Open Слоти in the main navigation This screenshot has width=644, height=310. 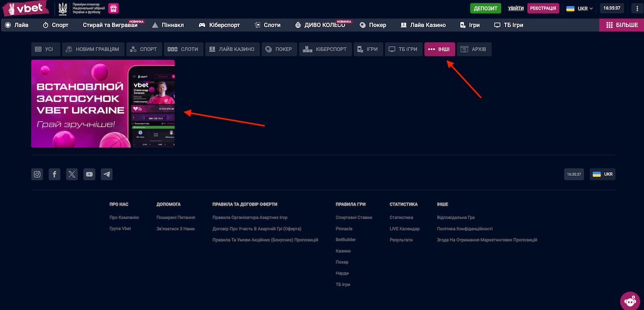tap(268, 25)
